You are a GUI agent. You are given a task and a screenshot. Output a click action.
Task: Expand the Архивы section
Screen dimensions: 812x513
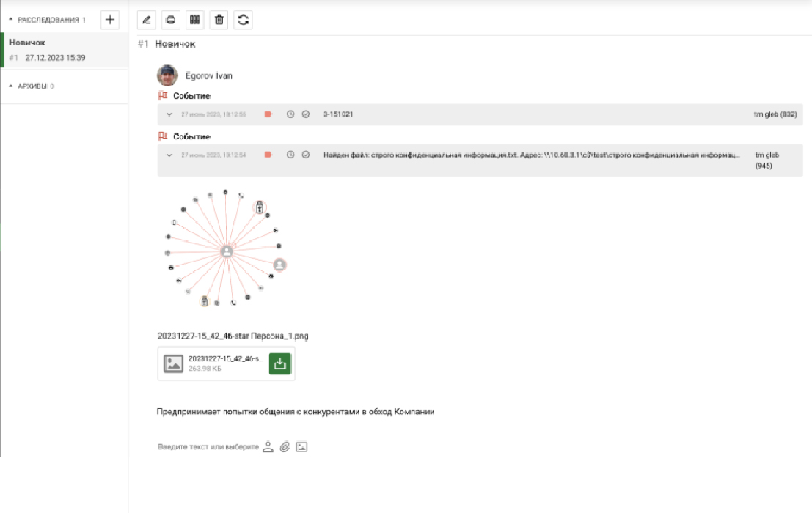pyautogui.click(x=11, y=86)
